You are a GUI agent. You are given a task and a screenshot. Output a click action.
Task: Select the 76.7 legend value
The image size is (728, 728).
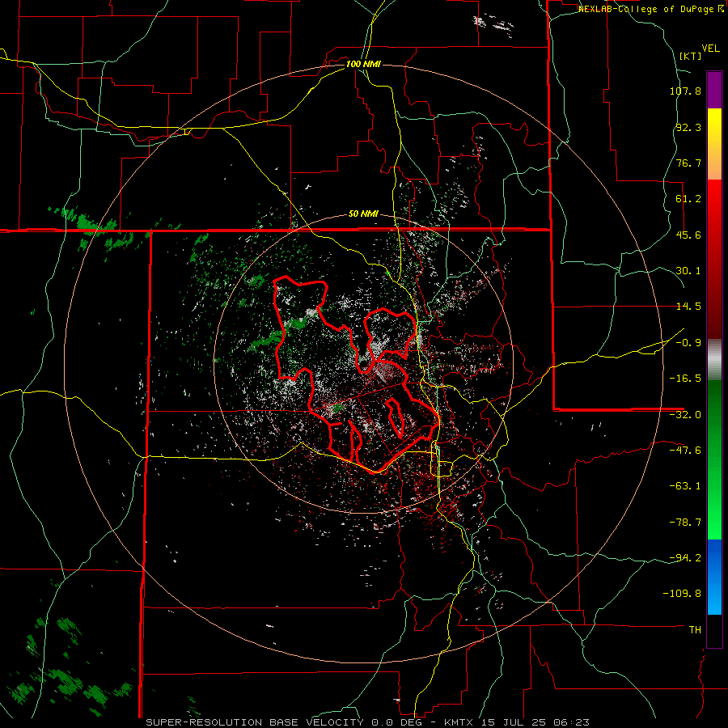click(x=688, y=163)
